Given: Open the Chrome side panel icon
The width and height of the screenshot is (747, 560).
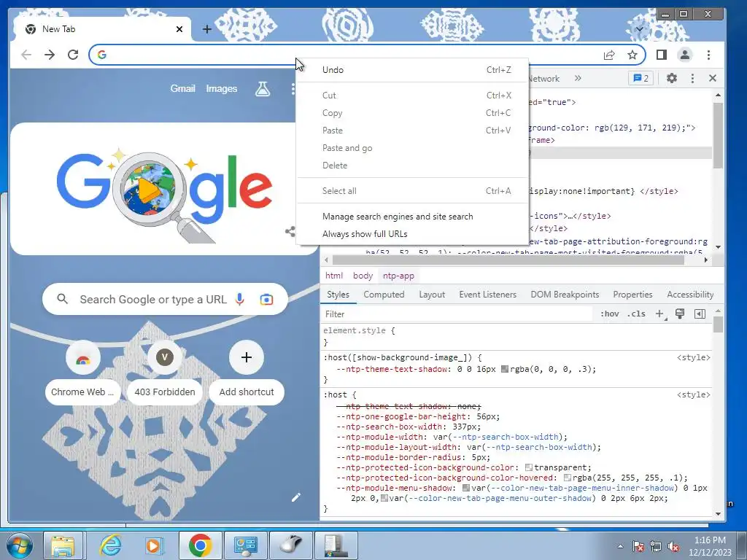Looking at the screenshot, I should click(x=661, y=55).
